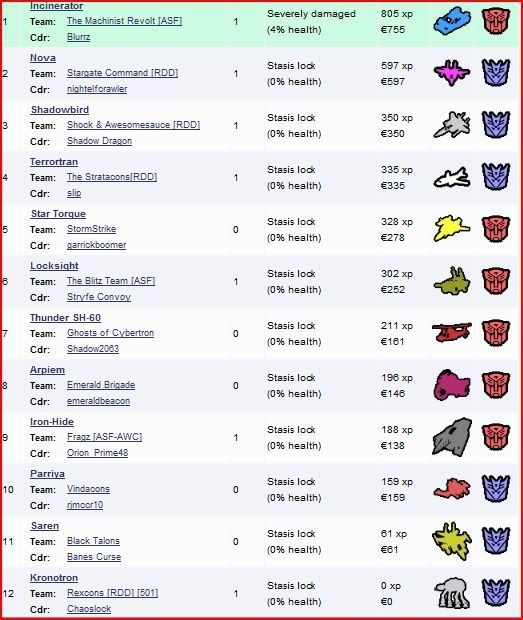
Task: Click Star Torque's yellow alt-mode icon
Action: (452, 228)
